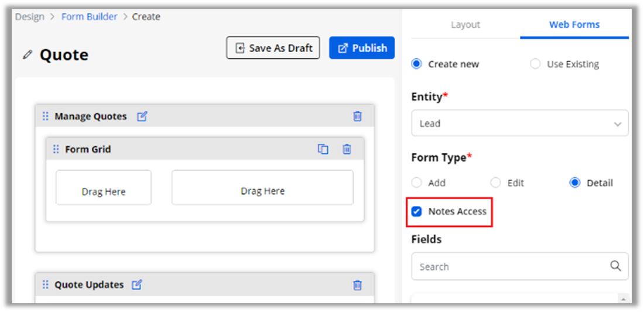Delete the Manage Quotes section
644x312 pixels.
click(358, 116)
